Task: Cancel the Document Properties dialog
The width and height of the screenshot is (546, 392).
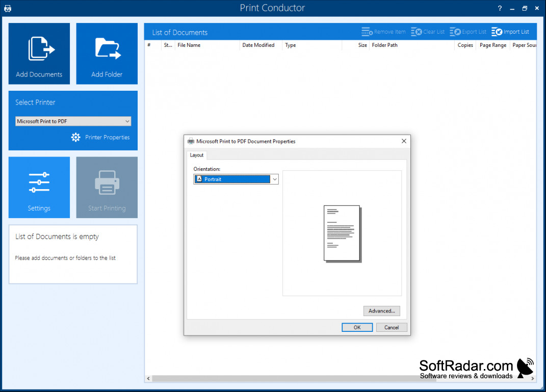Action: coord(392,327)
